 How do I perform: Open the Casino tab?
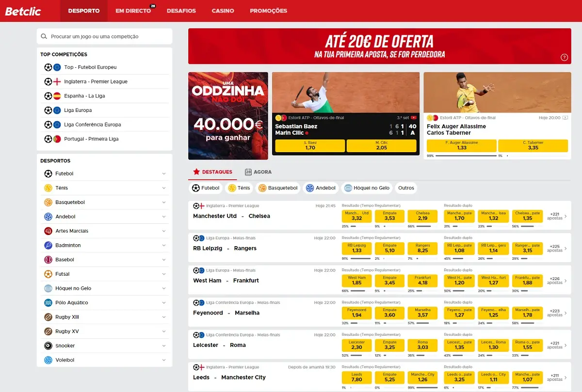point(223,11)
